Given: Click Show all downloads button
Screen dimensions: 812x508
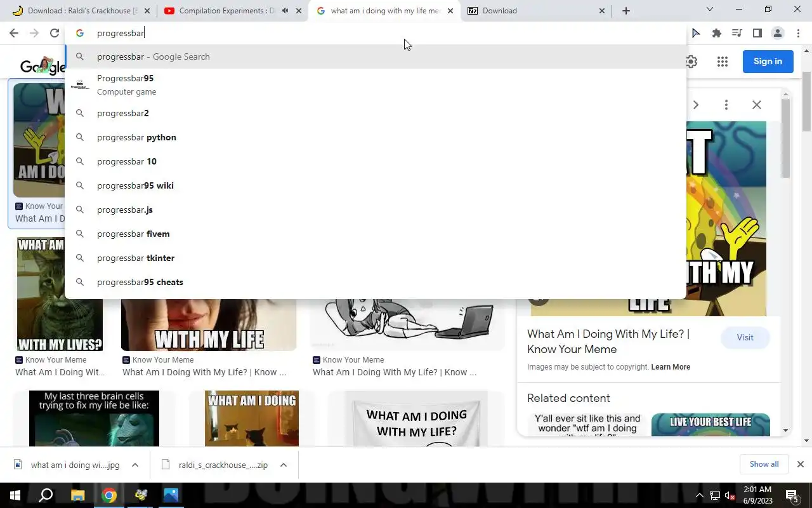Looking at the screenshot, I should pyautogui.click(x=764, y=464).
